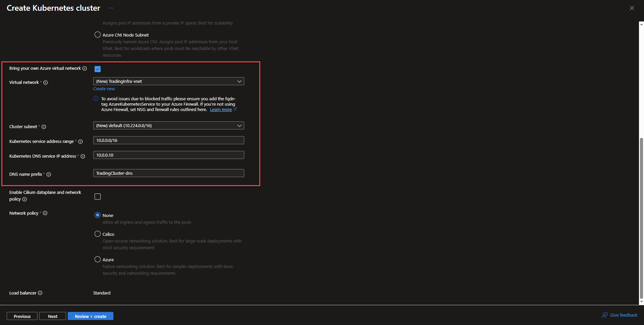Click info icon next to Cluster subnet

[44, 127]
